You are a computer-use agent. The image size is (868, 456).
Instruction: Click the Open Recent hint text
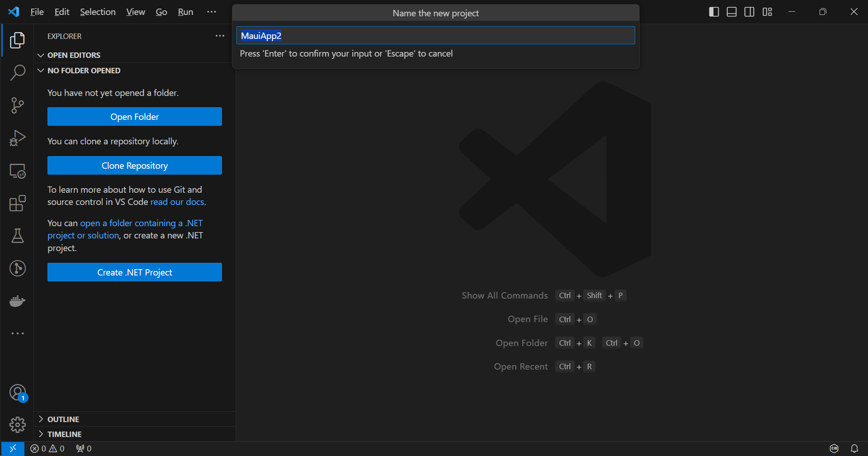(x=521, y=366)
